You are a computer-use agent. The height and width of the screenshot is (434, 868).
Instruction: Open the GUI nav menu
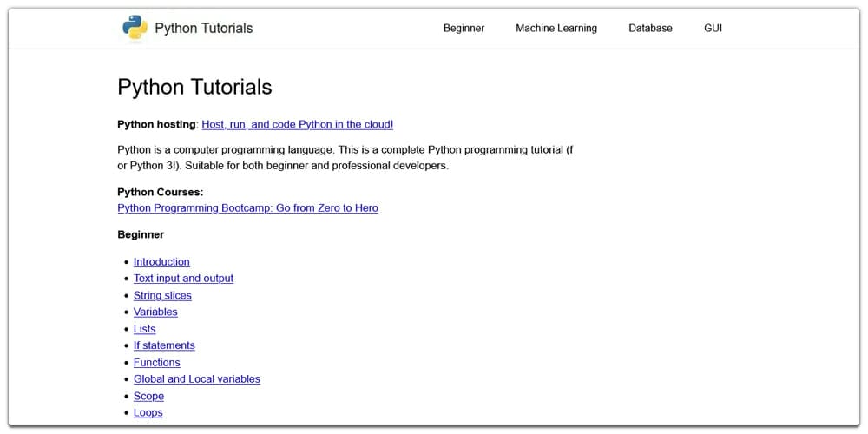[713, 29]
